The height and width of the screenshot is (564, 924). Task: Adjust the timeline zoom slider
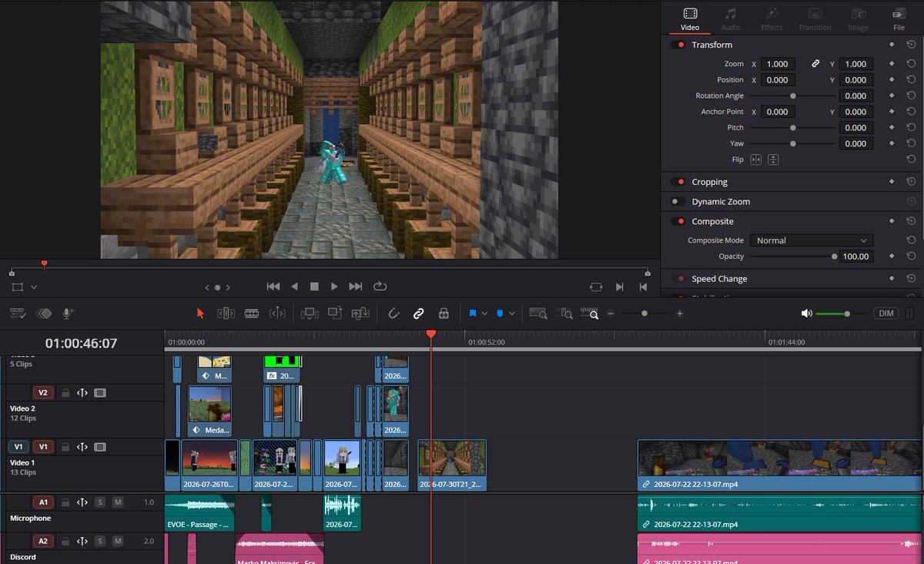click(x=644, y=314)
